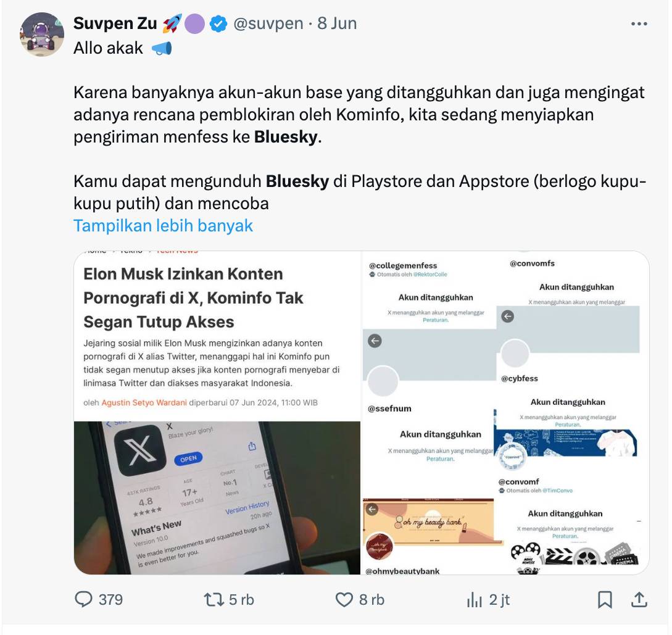Viewport: 672px width, 635px height.
Task: Open the Elon Musk article image
Action: pos(217,413)
